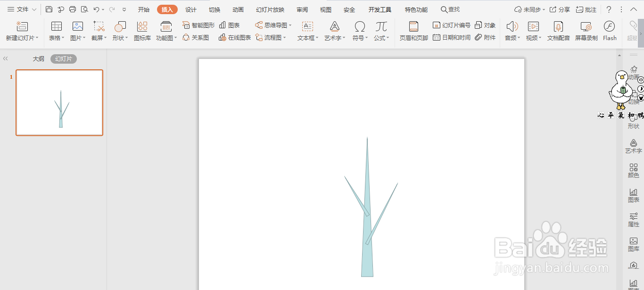
Task: Click the Redo arrow icon
Action: tap(112, 9)
